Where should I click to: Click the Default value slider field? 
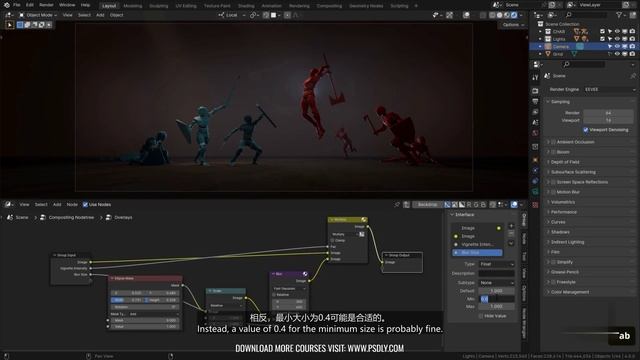[x=496, y=291]
